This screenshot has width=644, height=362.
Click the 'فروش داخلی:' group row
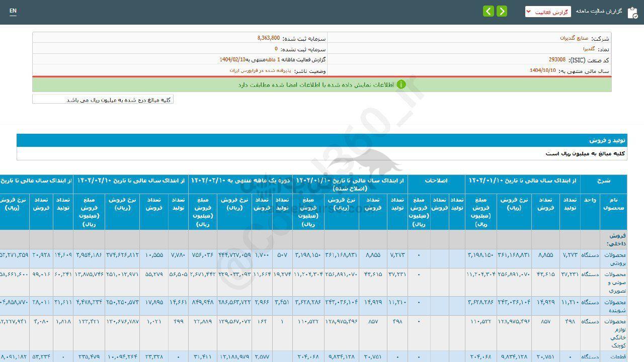point(613,239)
